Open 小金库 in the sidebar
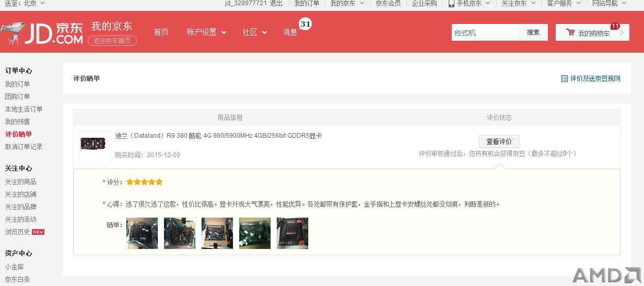The height and width of the screenshot is (286, 644). coord(15,267)
